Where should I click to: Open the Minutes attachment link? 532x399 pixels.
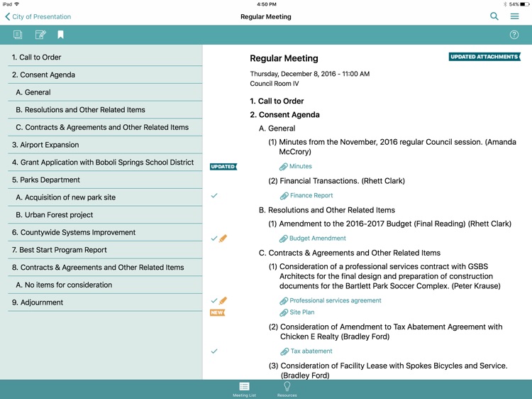(300, 166)
